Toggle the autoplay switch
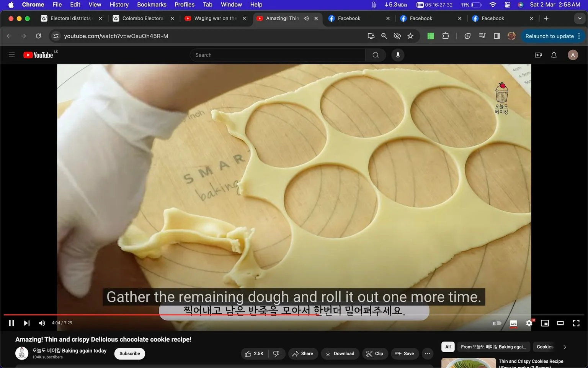This screenshot has width=588, height=368. [x=497, y=323]
